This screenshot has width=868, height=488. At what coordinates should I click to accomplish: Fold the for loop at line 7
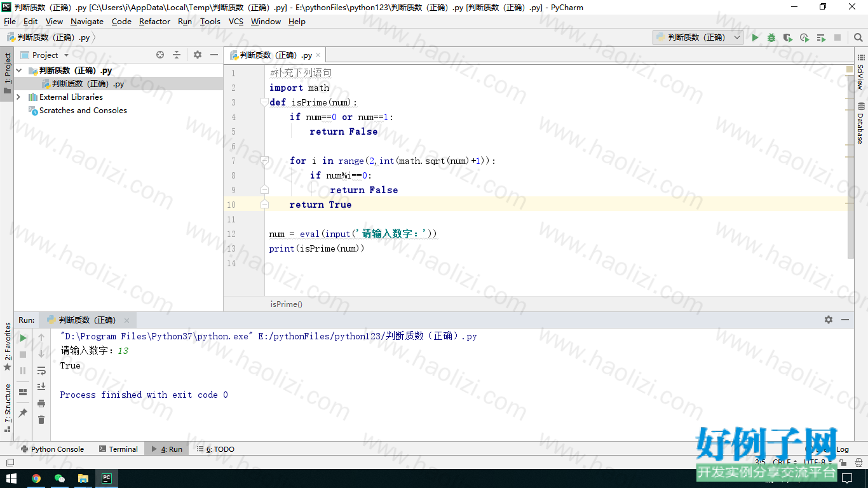(x=264, y=161)
